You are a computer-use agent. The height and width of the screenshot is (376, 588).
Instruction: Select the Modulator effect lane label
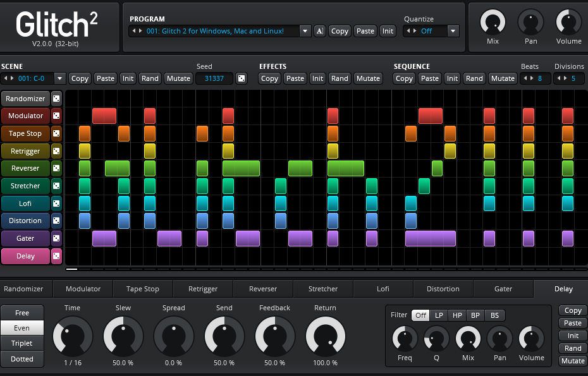(25, 116)
